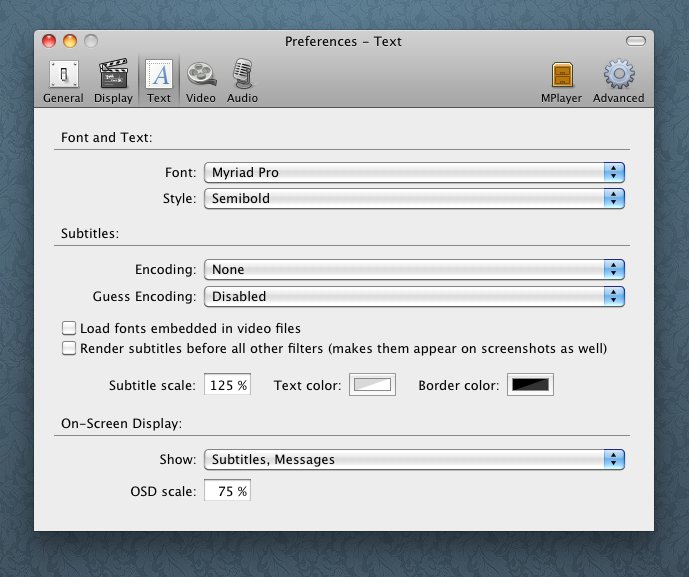The width and height of the screenshot is (689, 577).
Task: Click the toolbar toggle pill button
Action: click(636, 41)
